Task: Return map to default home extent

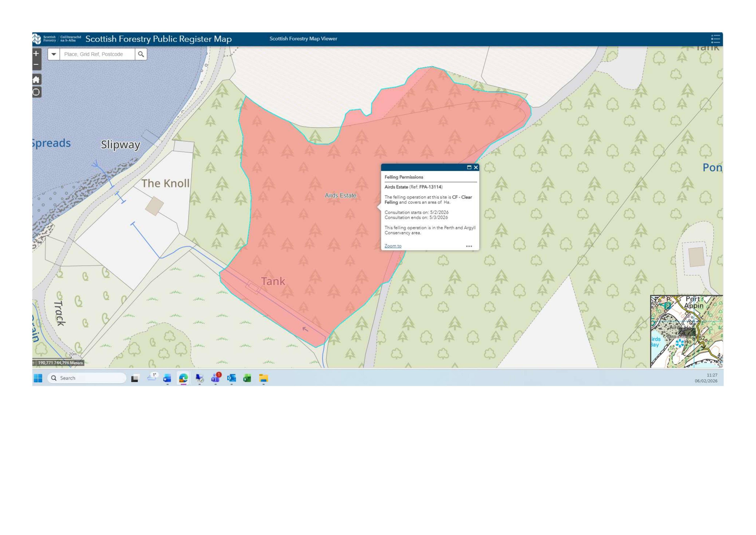Action: [36, 79]
